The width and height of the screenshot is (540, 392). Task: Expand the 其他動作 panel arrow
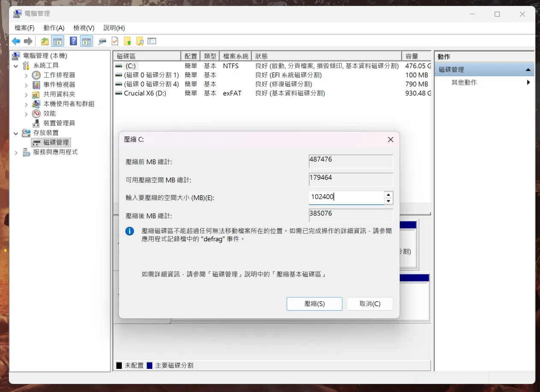coord(529,83)
